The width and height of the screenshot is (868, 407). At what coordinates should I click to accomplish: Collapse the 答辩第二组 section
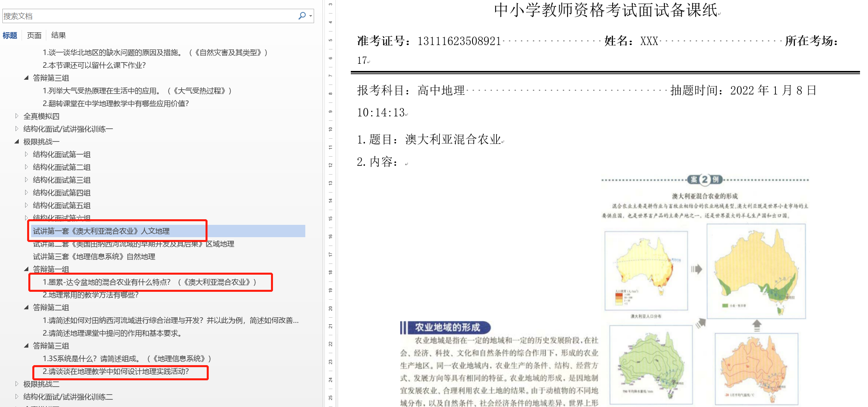click(x=26, y=307)
